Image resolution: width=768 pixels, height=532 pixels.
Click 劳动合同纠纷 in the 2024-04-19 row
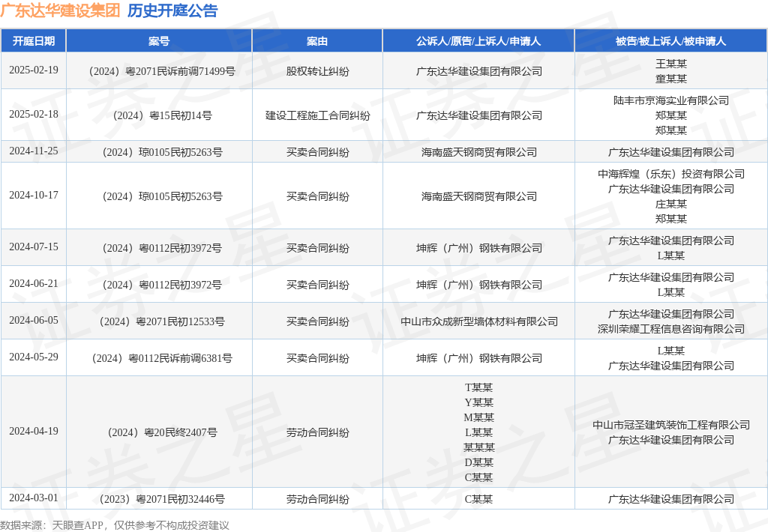(317, 432)
